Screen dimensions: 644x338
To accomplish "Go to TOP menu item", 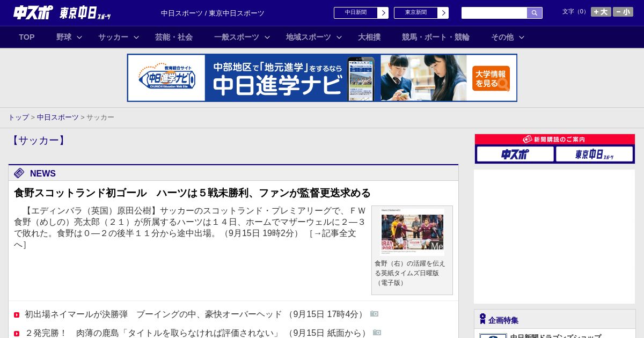I will pyautogui.click(x=27, y=37).
